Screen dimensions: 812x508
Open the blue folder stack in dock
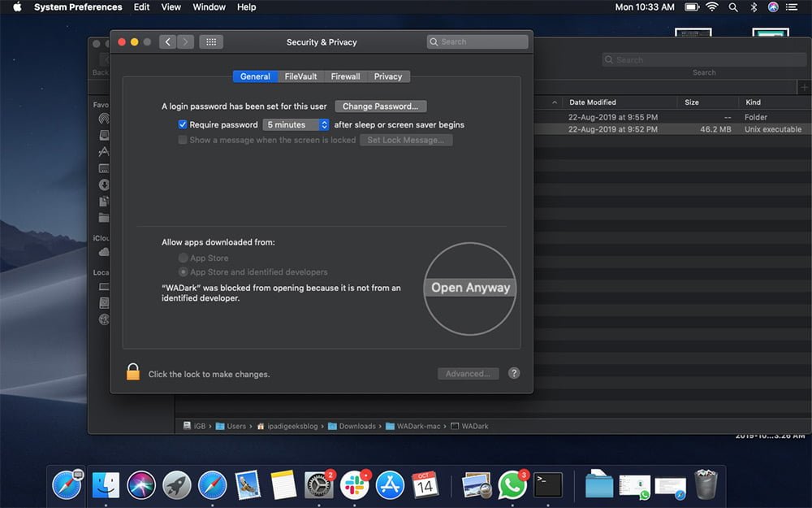click(x=599, y=484)
